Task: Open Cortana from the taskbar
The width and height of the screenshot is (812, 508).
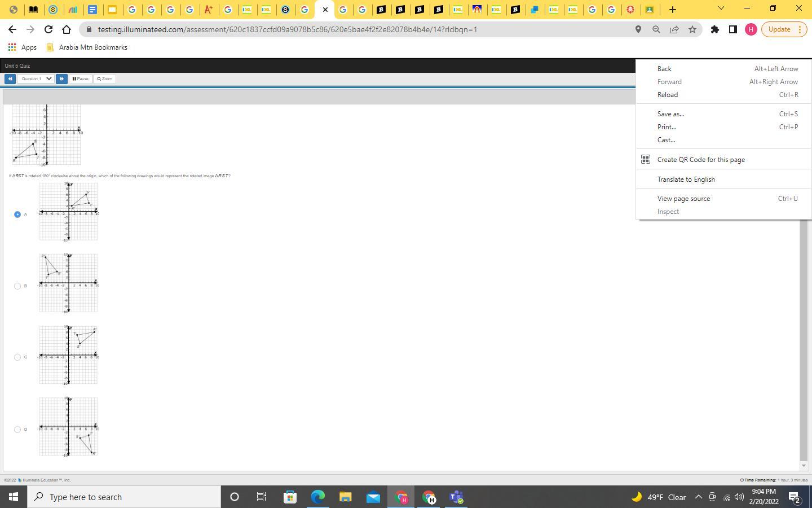Action: click(235, 497)
